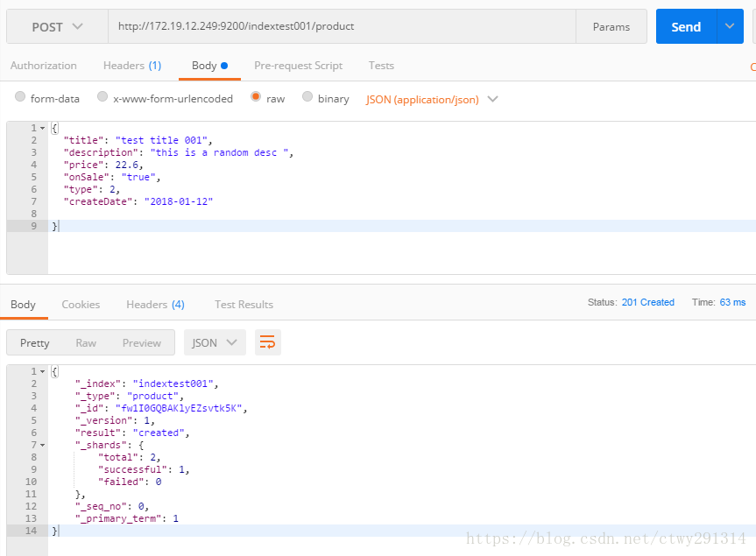
Task: Click the 63 ms response time
Action: coord(733,302)
